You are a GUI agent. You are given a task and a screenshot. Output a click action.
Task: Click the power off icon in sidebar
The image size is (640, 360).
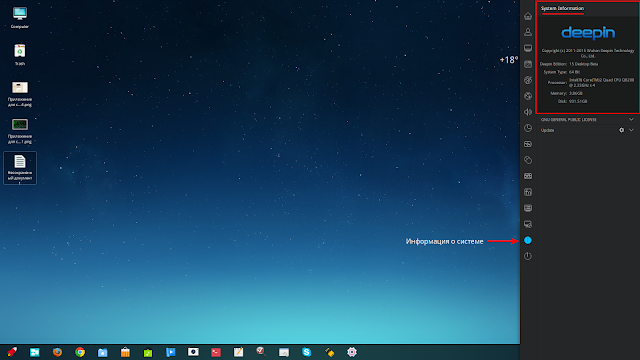point(528,256)
